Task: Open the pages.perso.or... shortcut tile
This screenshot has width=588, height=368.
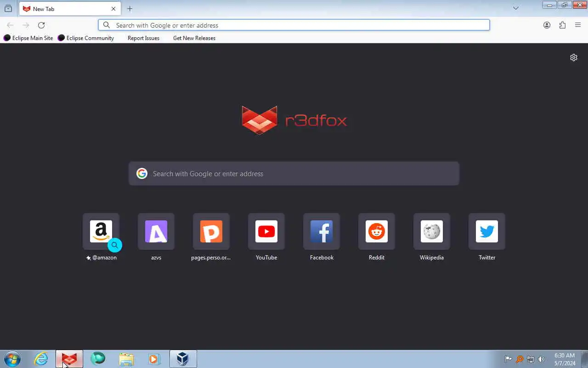Action: click(211, 231)
